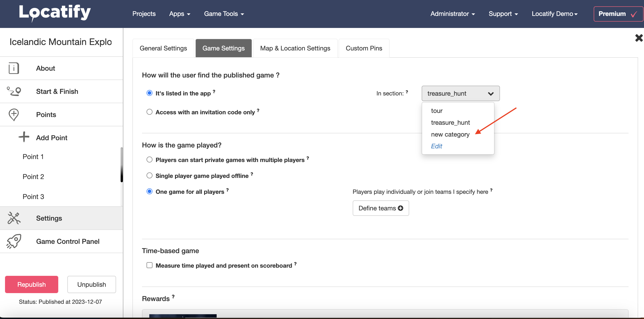Expand the Game Tools menu
Image resolution: width=644 pixels, height=319 pixels.
pos(224,14)
